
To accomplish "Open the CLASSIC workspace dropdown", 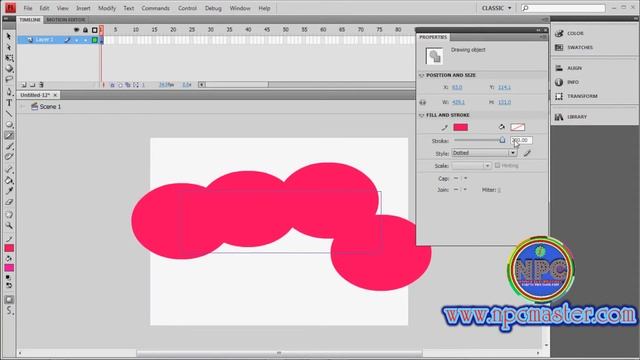I will [x=497, y=8].
